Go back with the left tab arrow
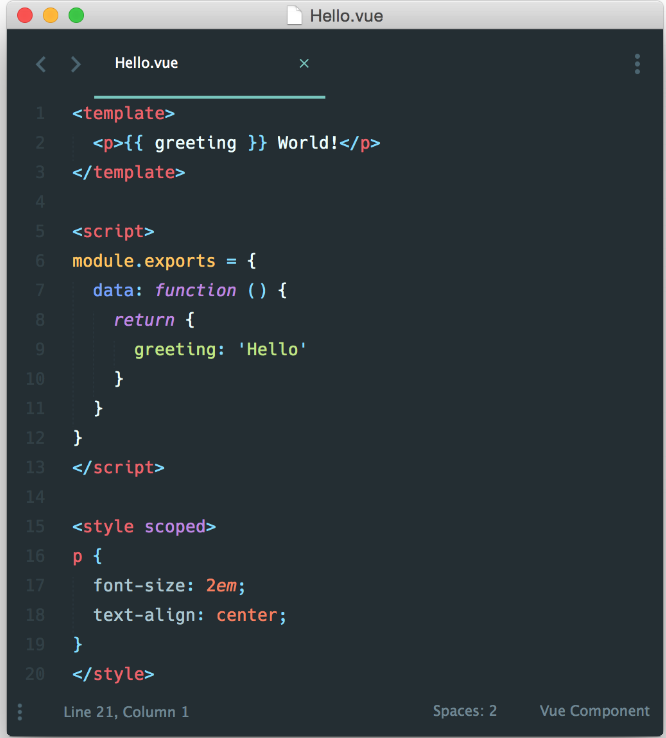The image size is (666, 738). click(x=41, y=64)
